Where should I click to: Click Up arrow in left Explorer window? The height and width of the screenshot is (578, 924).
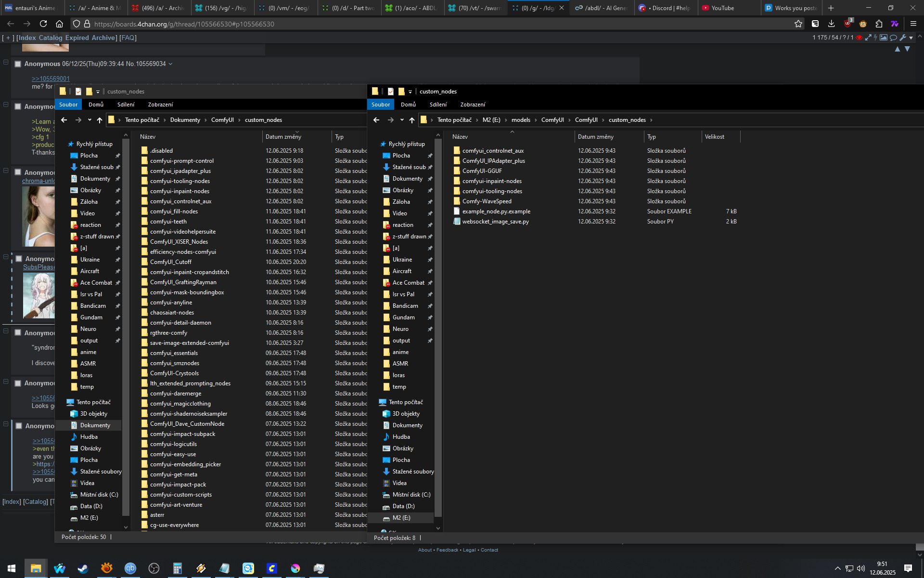click(100, 120)
